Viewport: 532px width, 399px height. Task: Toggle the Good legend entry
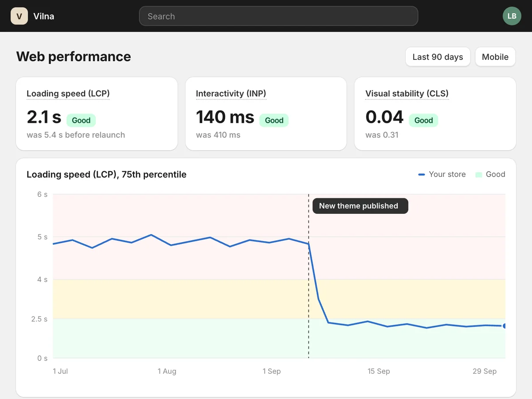[x=490, y=174]
